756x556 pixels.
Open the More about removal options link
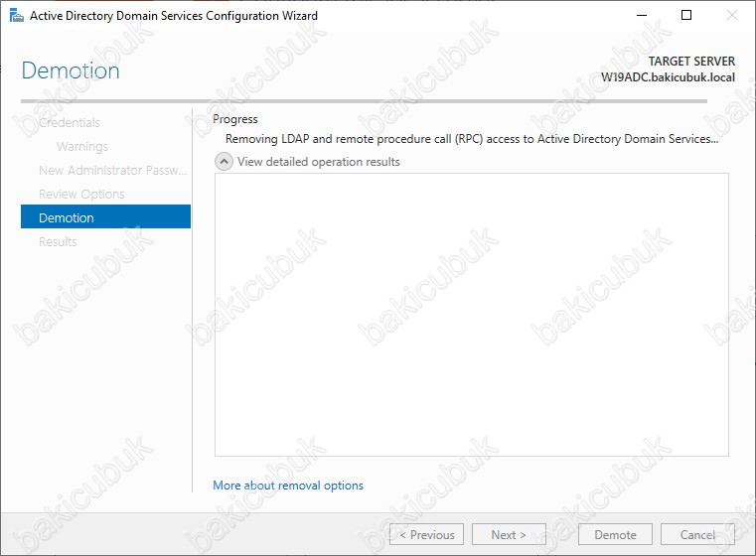click(288, 486)
